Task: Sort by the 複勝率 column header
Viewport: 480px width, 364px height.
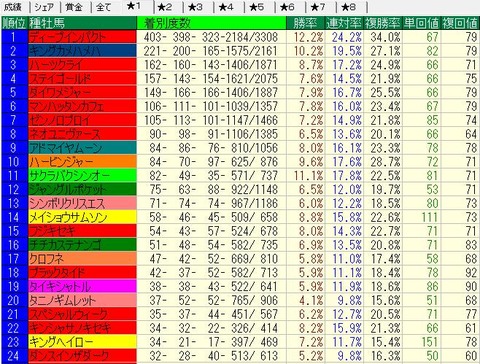Action: click(x=383, y=23)
